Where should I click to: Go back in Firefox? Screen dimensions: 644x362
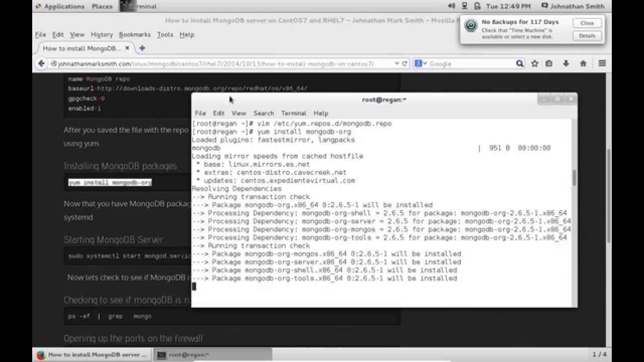[42, 63]
